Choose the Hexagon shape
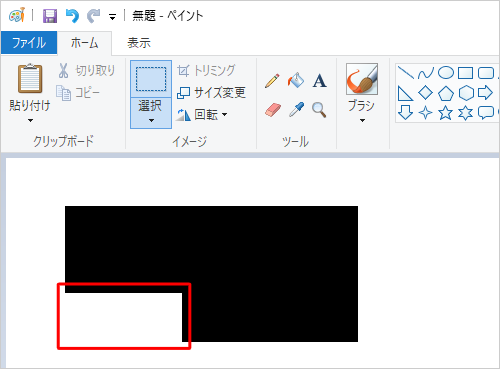Image resolution: width=500 pixels, height=369 pixels. pos(466,93)
